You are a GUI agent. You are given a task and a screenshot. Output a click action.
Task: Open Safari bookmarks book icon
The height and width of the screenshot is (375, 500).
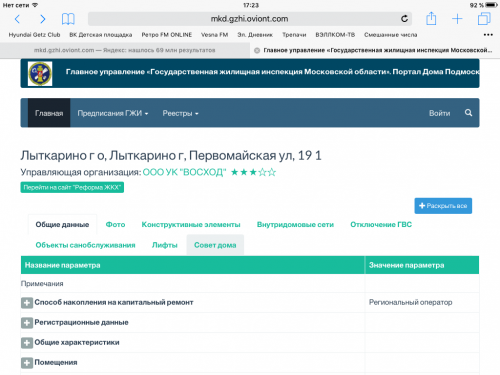pyautogui.click(x=68, y=19)
